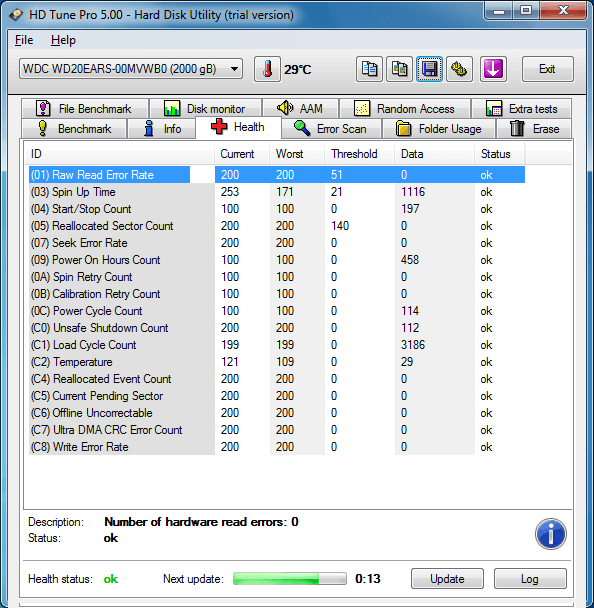Sort by the Worst column header
The image size is (594, 608).
[x=297, y=154]
